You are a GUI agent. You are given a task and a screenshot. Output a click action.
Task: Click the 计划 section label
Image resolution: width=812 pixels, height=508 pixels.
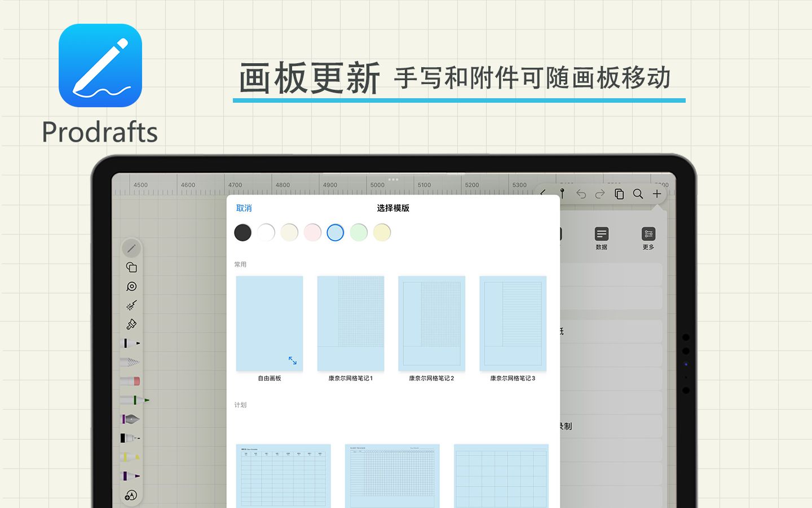coord(240,405)
